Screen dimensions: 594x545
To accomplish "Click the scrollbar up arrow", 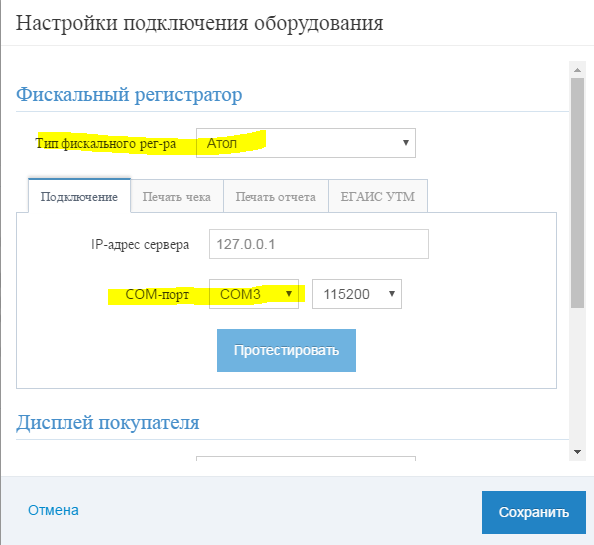I will (x=577, y=70).
